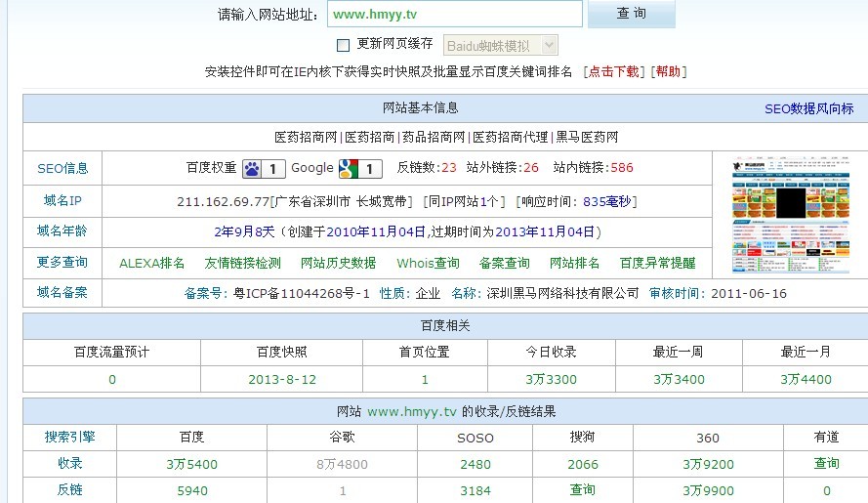Image resolution: width=868 pixels, height=503 pixels.
Task: Select ALEXA排名 query link
Action: [151, 263]
